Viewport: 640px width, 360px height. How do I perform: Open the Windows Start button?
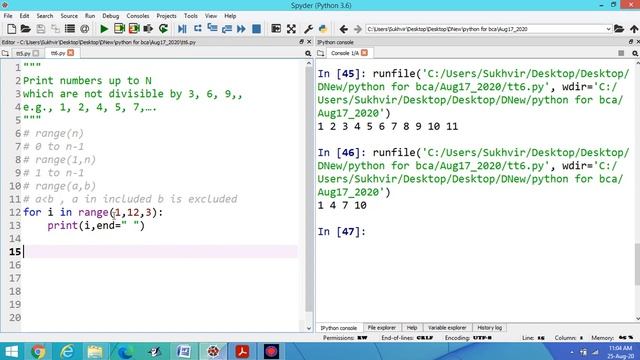(x=11, y=351)
